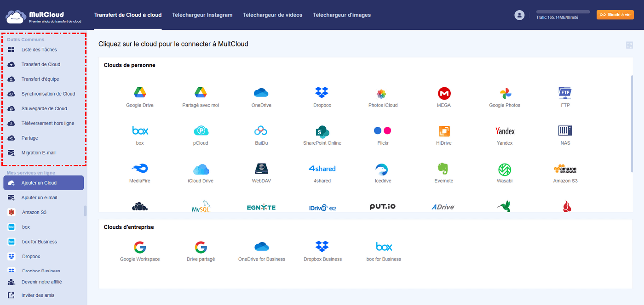Open Sauvegarde de Cloud
Image resolution: width=644 pixels, height=305 pixels.
click(x=44, y=108)
